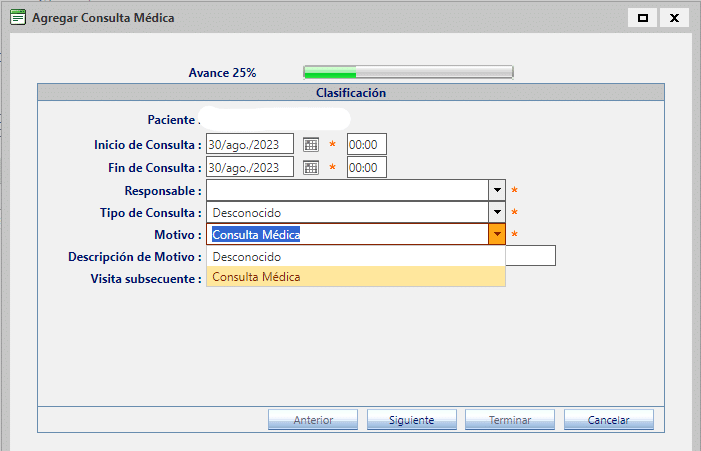Focus the Inicio de Consulta date field

pos(250,145)
